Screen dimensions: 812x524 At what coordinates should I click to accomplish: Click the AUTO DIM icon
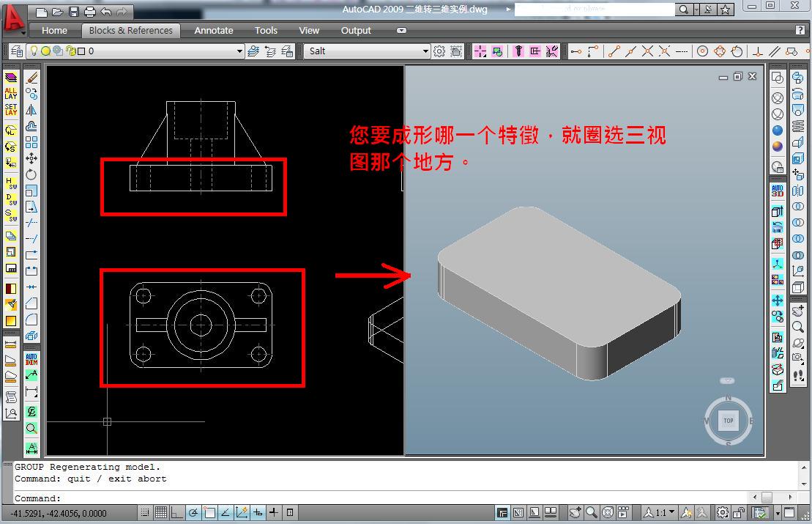click(x=31, y=358)
